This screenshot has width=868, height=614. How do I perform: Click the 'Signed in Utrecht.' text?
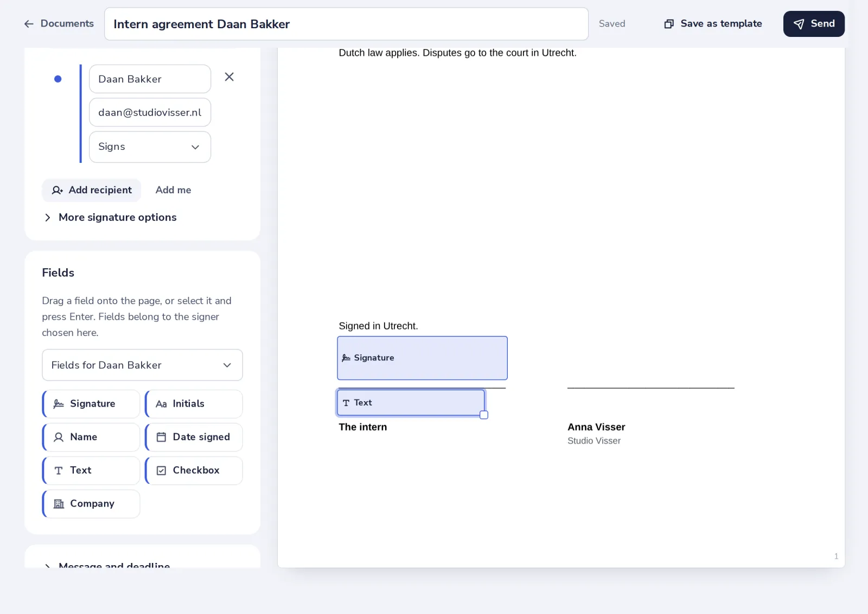378,326
